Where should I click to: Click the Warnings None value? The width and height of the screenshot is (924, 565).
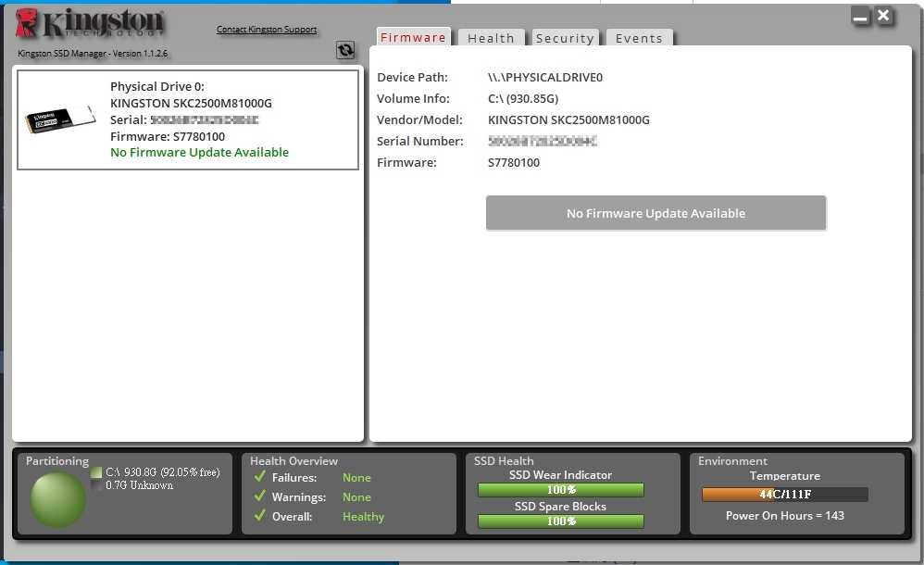click(356, 497)
